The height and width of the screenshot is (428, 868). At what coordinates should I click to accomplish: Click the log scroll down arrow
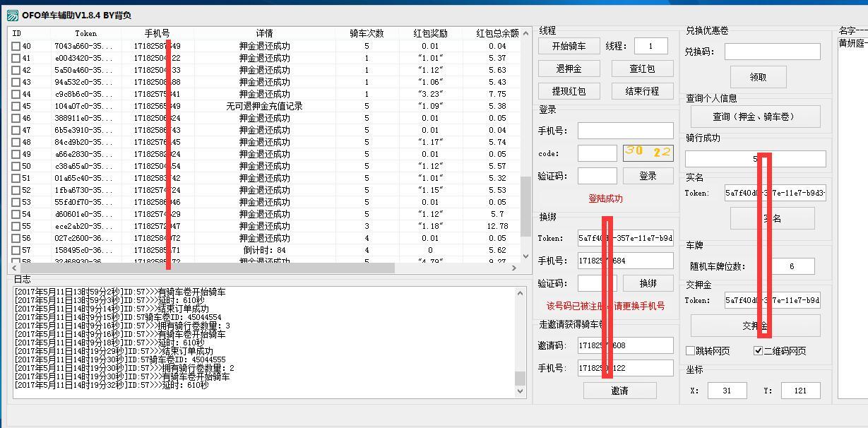(x=521, y=391)
